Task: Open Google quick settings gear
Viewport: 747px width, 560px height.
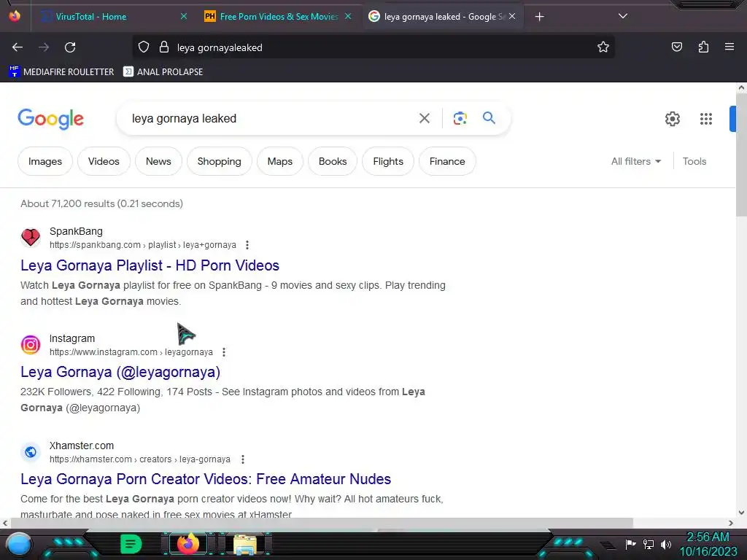Action: (x=672, y=119)
